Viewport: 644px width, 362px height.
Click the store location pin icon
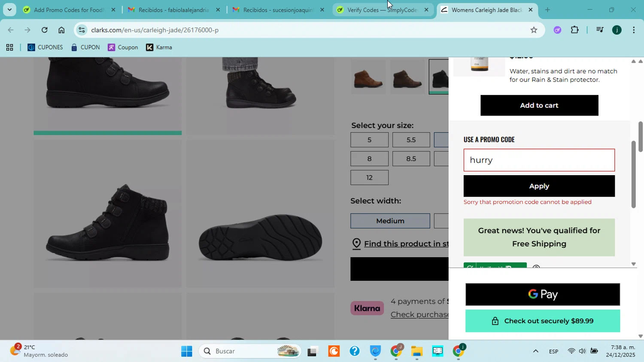tap(356, 244)
